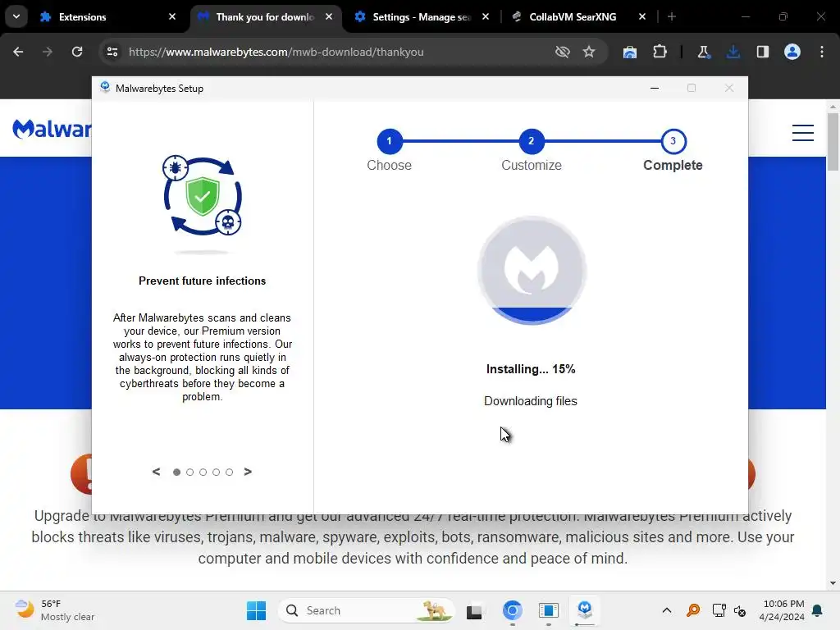Click Downloading files status text

[531, 401]
